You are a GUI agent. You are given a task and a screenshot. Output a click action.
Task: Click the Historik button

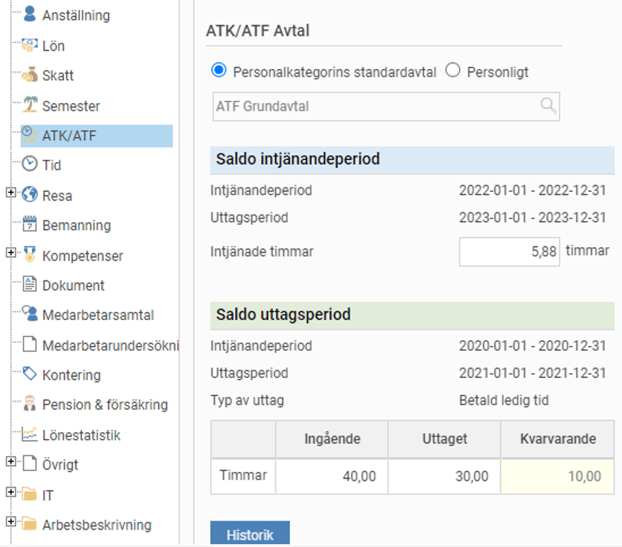249,534
